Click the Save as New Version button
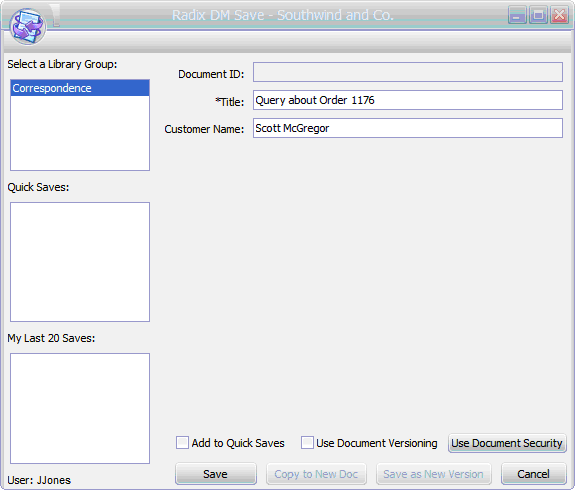The height and width of the screenshot is (490, 575). pos(433,474)
